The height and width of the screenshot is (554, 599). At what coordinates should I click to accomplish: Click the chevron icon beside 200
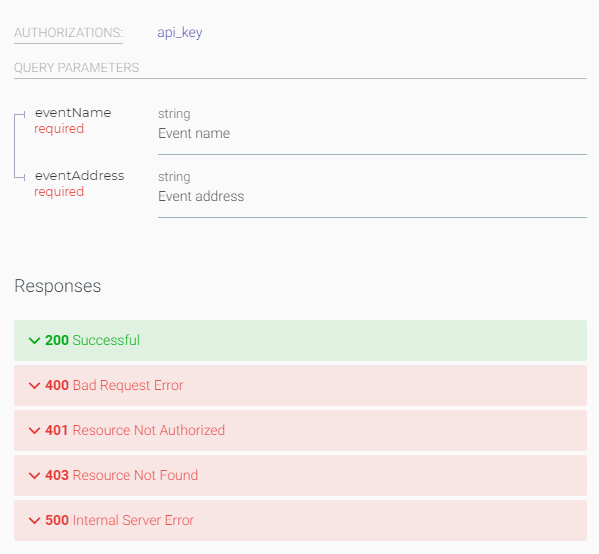[x=34, y=340]
